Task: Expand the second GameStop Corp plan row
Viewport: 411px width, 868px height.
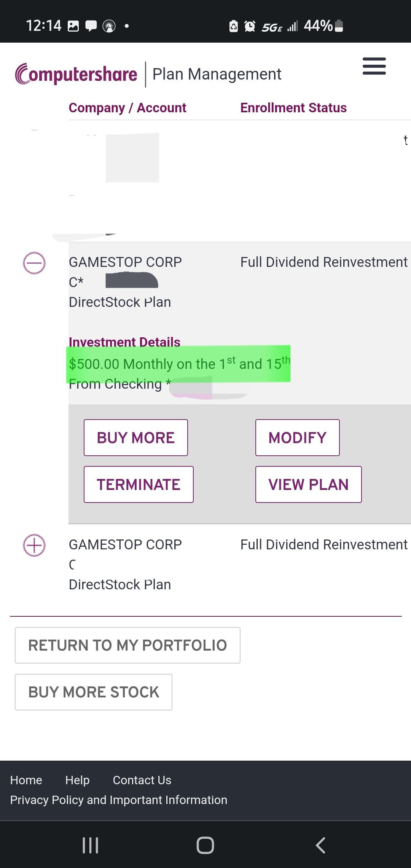Action: coord(34,545)
